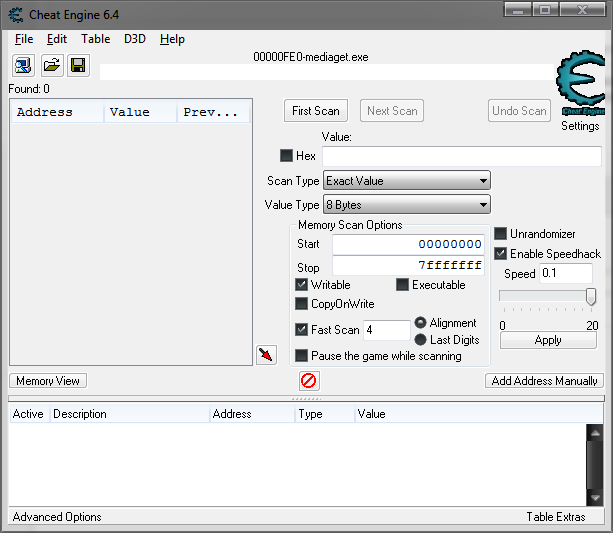The image size is (613, 533).
Task: Open a cheat table file icon
Action: 51,65
